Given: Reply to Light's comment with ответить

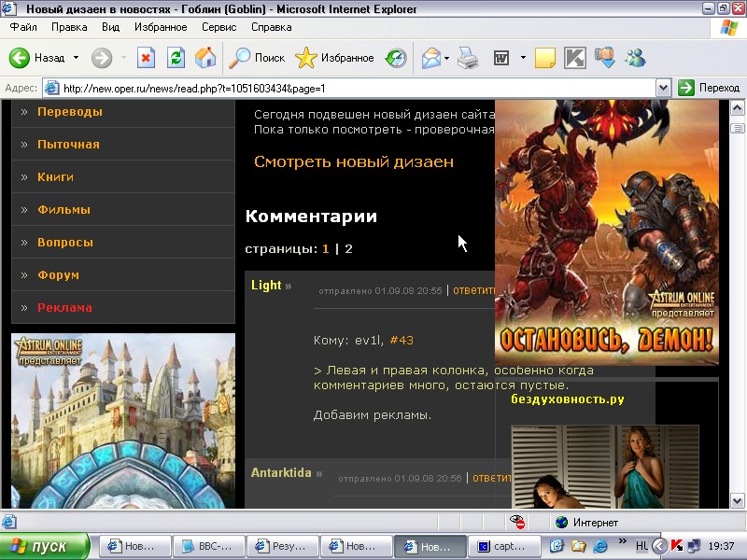Looking at the screenshot, I should point(473,290).
